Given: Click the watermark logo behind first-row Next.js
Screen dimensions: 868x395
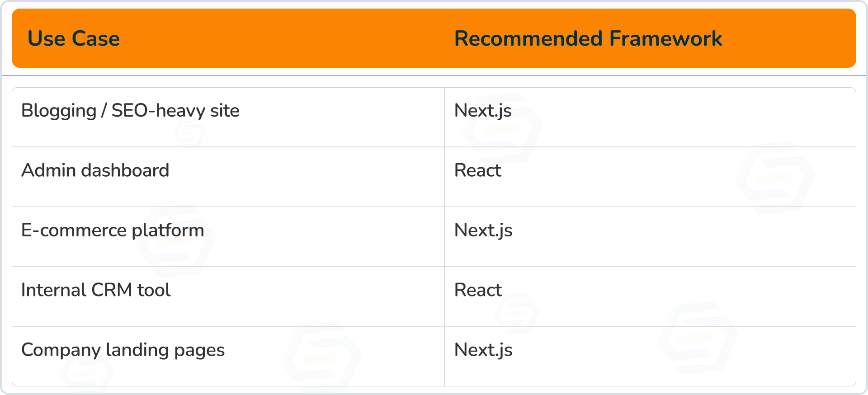Looking at the screenshot, I should (x=503, y=129).
